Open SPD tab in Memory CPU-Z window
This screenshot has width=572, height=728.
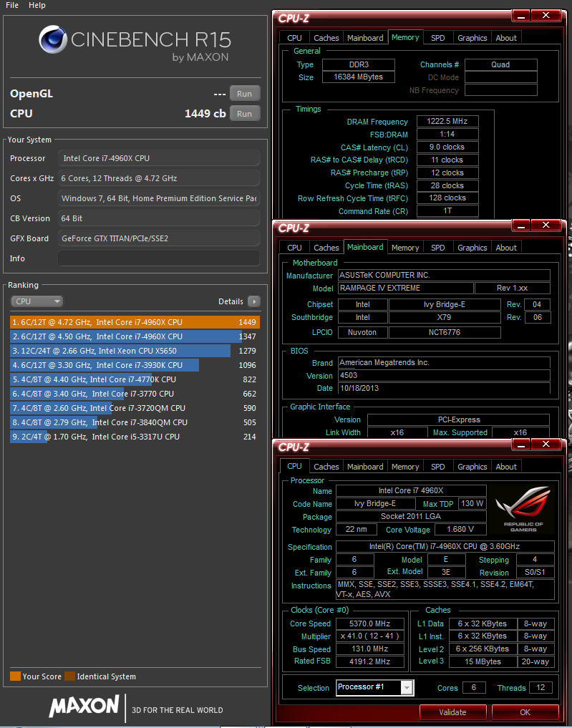[x=438, y=38]
